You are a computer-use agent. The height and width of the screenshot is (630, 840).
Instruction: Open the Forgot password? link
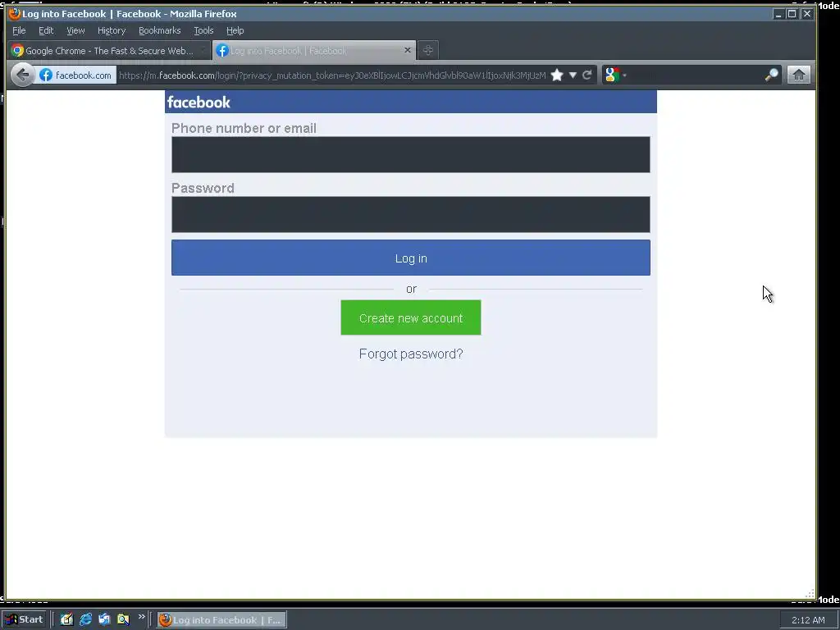pyautogui.click(x=411, y=354)
